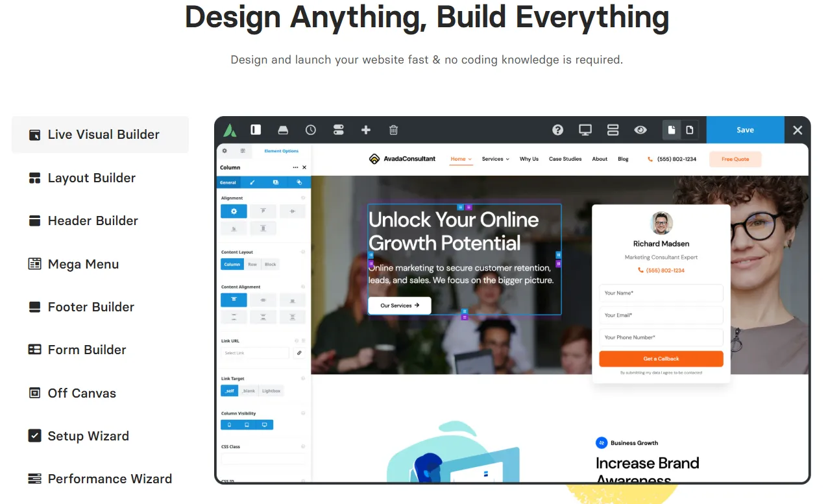Screen dimensions: 828x504
Task: Toggle mobile visibility for the column
Action: (x=229, y=425)
